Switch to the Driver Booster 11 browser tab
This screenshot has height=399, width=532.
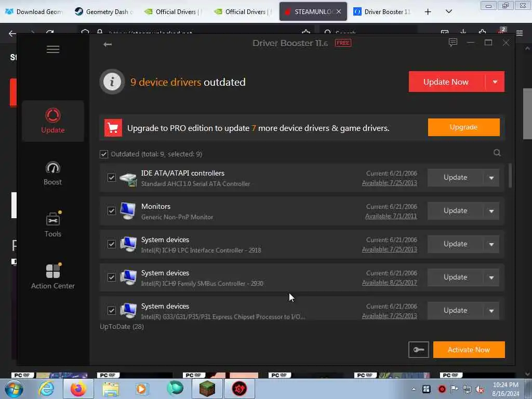point(383,11)
